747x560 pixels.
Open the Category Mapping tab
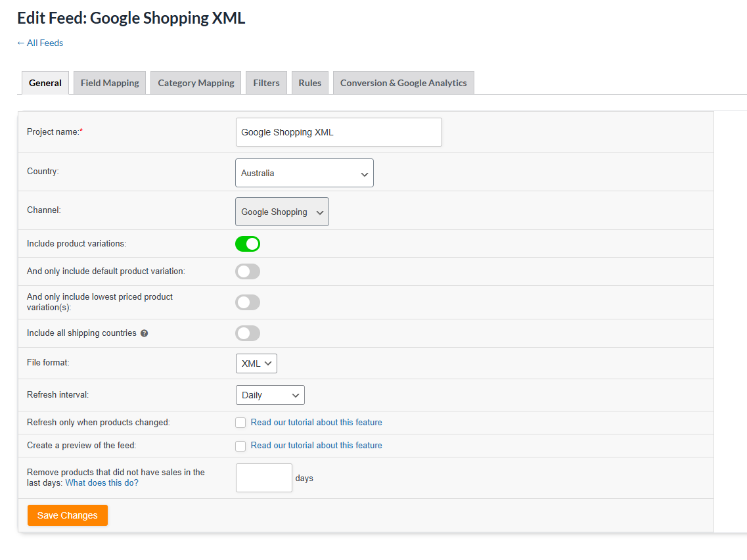point(196,83)
